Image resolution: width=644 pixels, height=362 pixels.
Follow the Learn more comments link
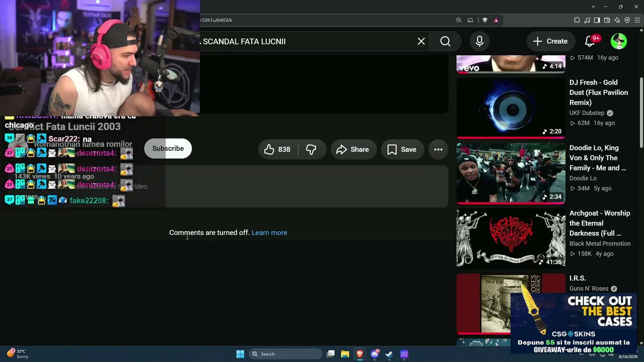coord(269,233)
